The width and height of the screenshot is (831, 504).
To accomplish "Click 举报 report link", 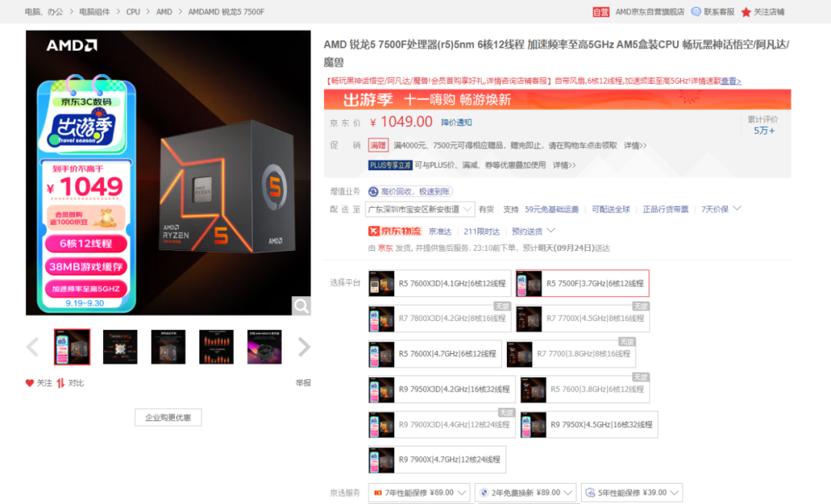I will (303, 382).
